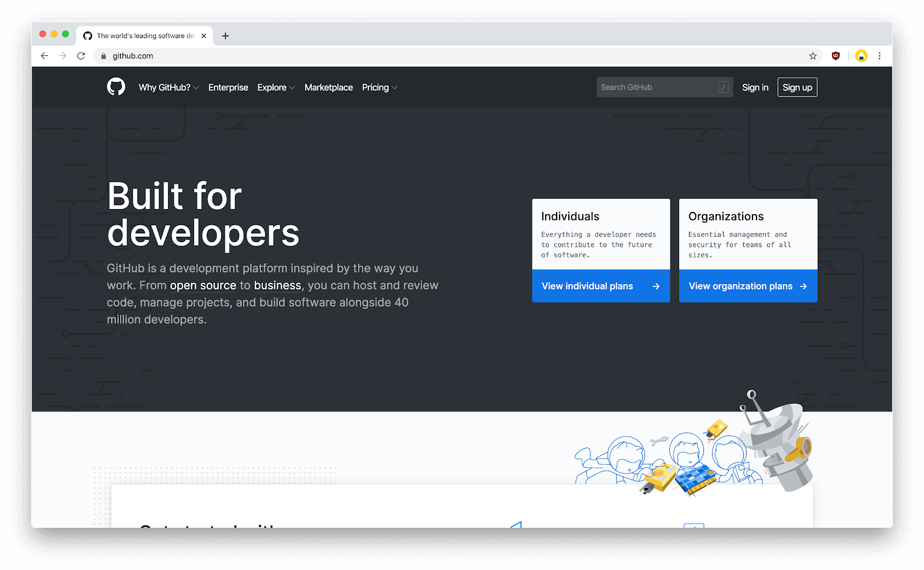
Task: Click the GitHub Octocat logo
Action: (116, 87)
